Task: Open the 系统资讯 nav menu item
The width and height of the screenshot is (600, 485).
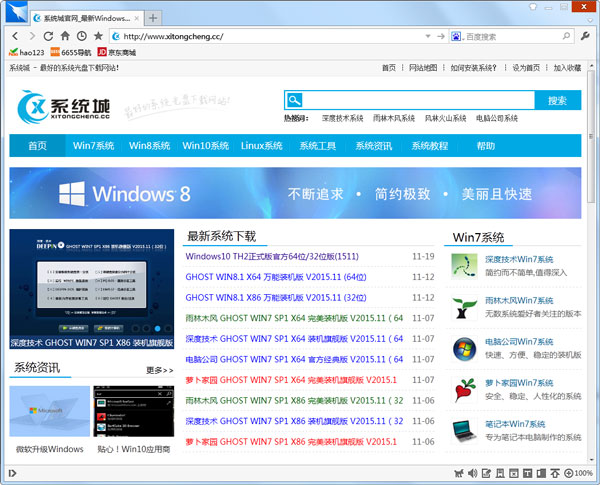Action: (373, 145)
